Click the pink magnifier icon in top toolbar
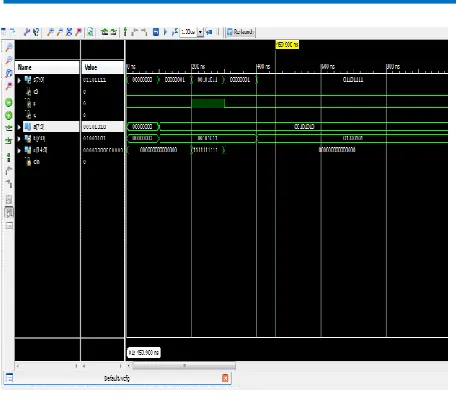This screenshot has height=398, width=456. click(78, 32)
